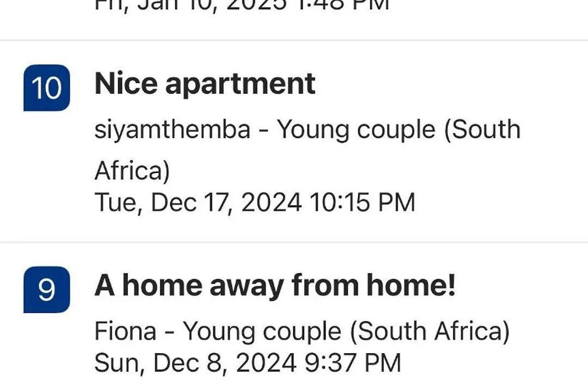This screenshot has width=588, height=381.
Task: Select reviewer name siyamthemba
Action: [x=172, y=130]
